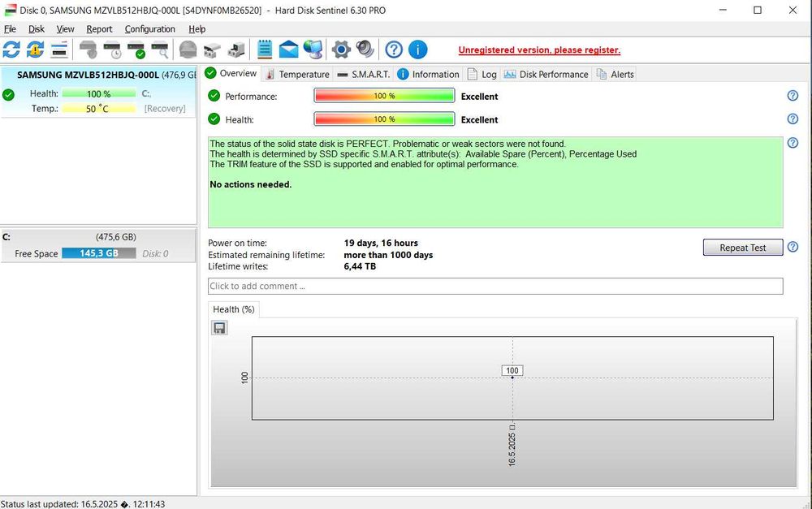Image resolution: width=812 pixels, height=509 pixels.
Task: Click the blue question mark help toolbar icon
Action: click(394, 50)
